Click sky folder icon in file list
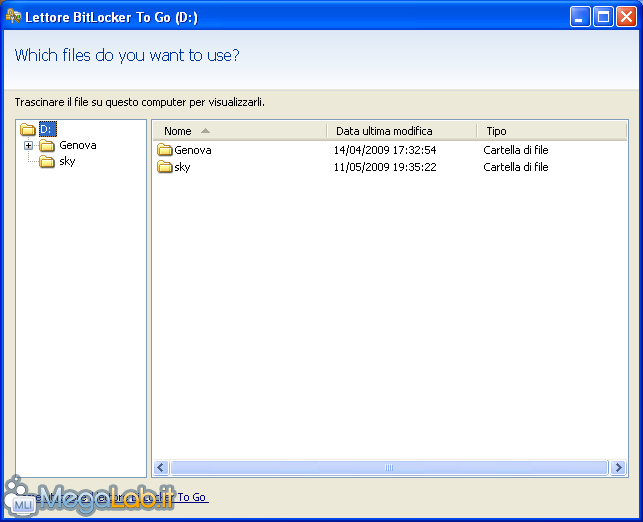The image size is (643, 522). pyautogui.click(x=164, y=166)
